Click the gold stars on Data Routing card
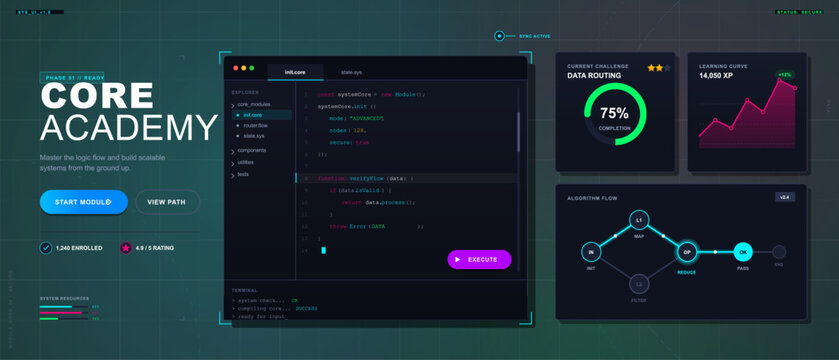839x360 pixels. pos(655,68)
